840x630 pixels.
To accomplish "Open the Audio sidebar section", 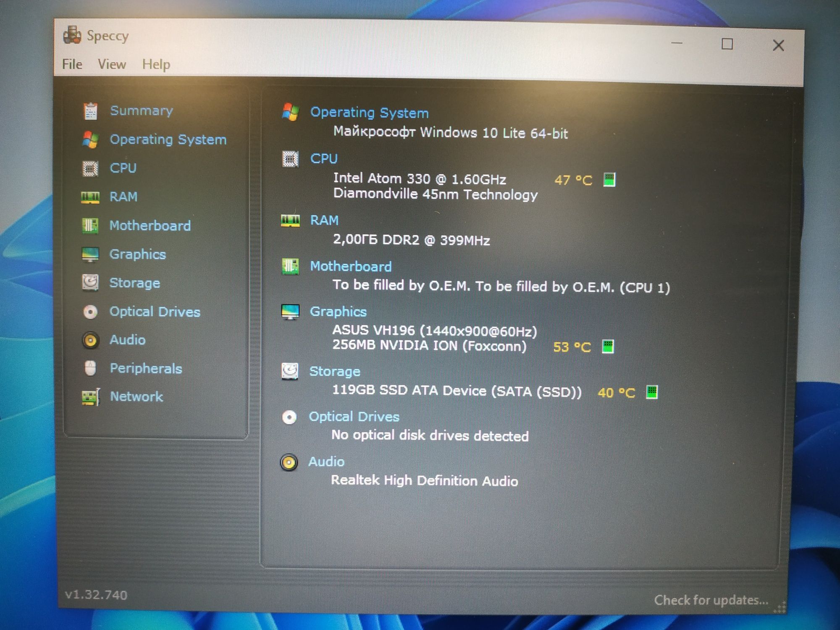I will pyautogui.click(x=128, y=340).
